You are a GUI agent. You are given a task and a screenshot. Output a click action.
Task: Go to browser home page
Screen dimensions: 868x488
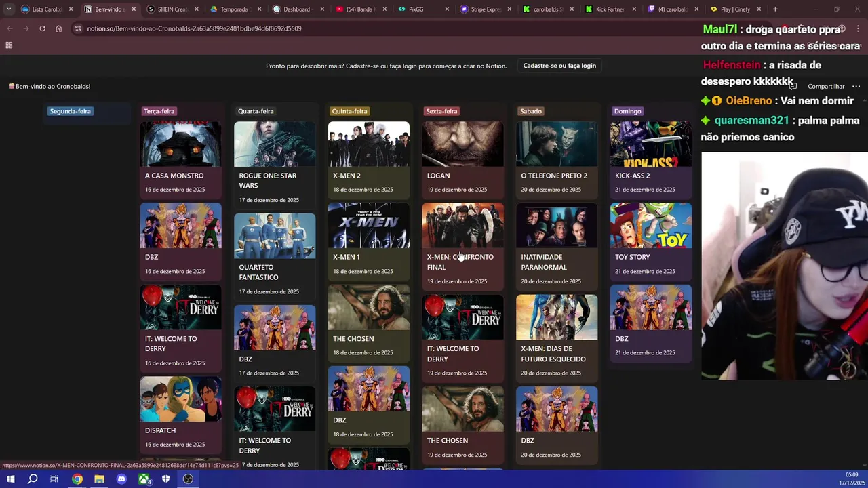58,28
